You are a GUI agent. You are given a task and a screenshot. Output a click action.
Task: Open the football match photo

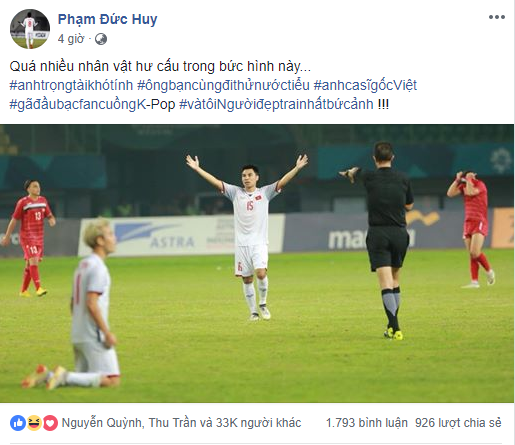[x=257, y=263]
